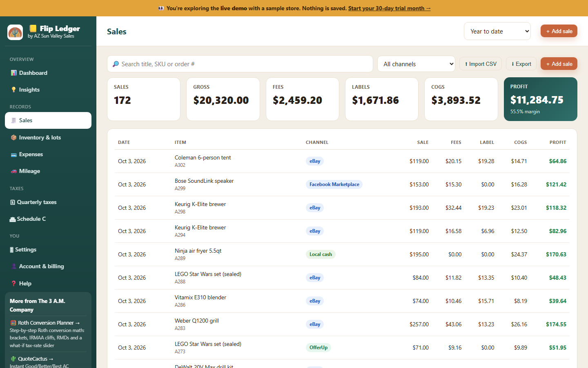Click the Help question mark icon
This screenshot has width=588, height=368.
point(14,283)
